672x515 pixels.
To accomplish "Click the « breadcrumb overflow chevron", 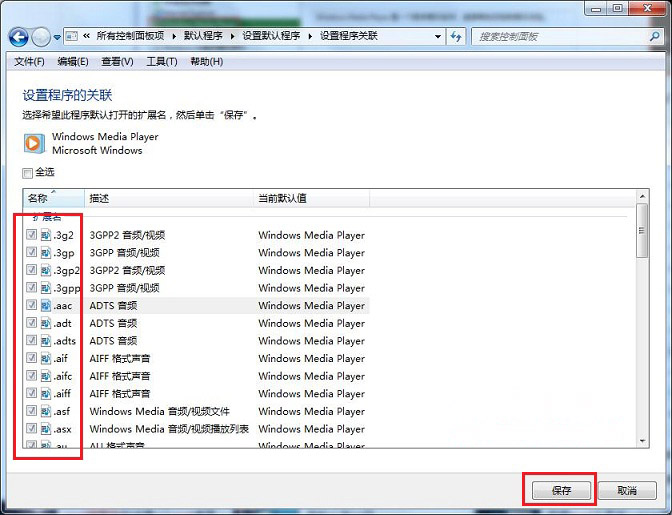I will point(86,36).
